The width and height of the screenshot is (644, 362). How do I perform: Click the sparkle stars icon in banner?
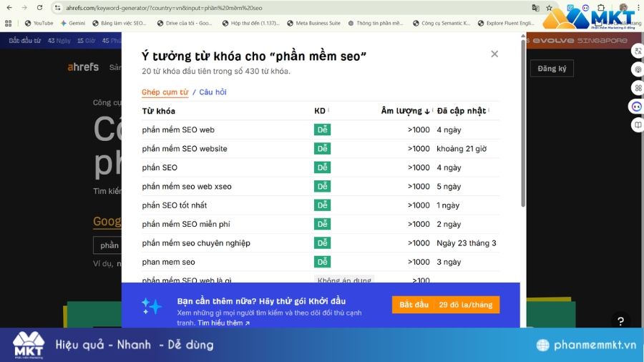(x=152, y=307)
